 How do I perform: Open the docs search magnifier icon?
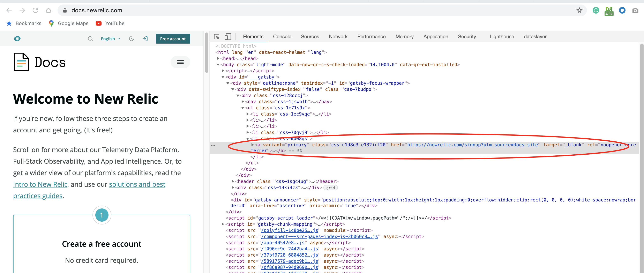(90, 38)
